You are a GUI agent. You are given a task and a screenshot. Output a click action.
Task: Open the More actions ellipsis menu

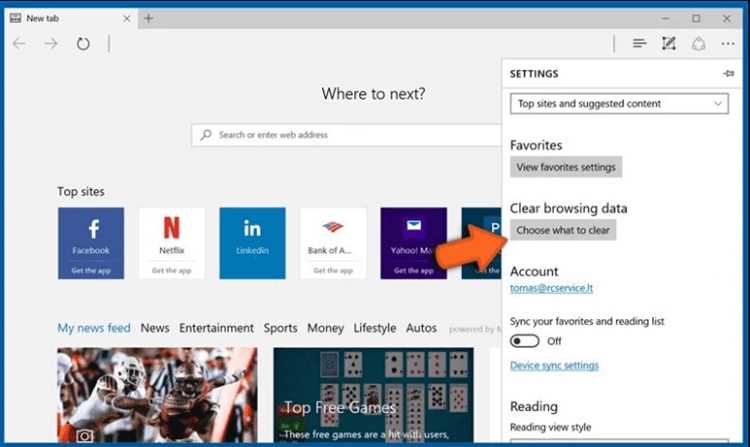pos(728,44)
